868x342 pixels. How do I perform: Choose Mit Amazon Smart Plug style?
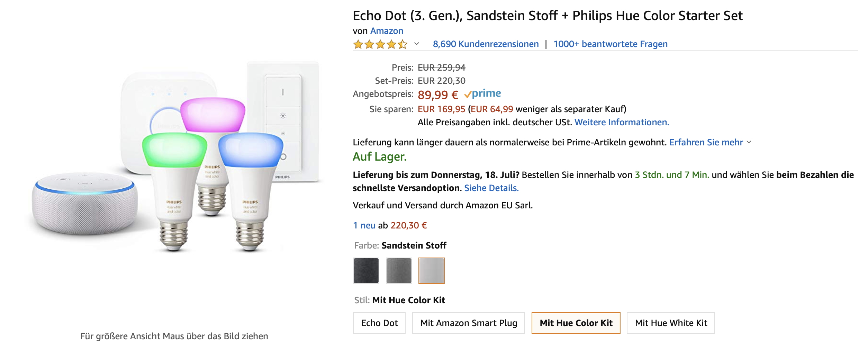(x=469, y=323)
